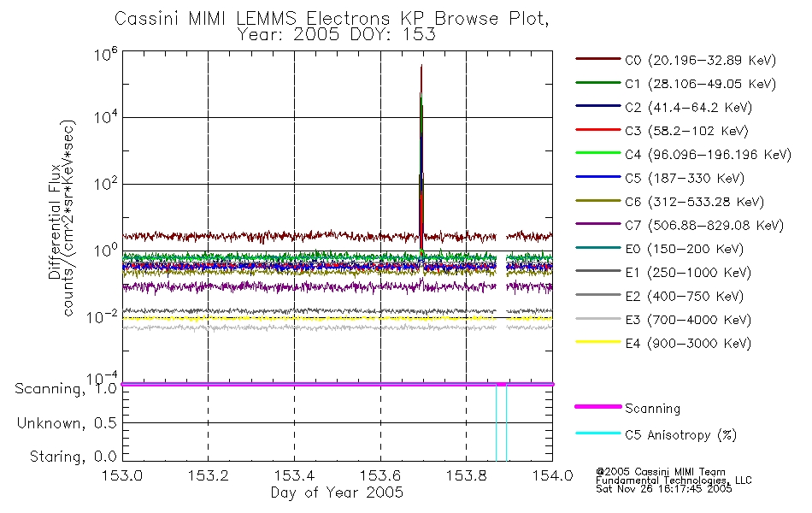Click the purple C7 legend line swatch

pyautogui.click(x=598, y=224)
